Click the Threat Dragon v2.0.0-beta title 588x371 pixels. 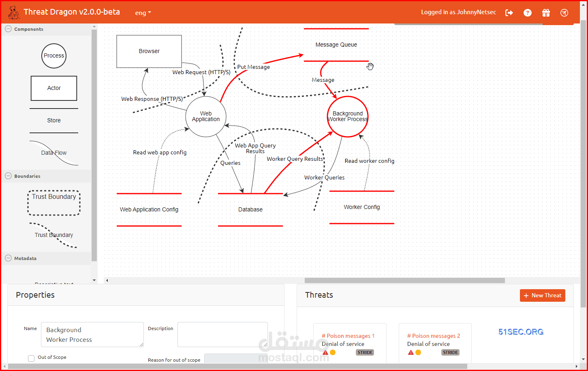[x=72, y=12]
